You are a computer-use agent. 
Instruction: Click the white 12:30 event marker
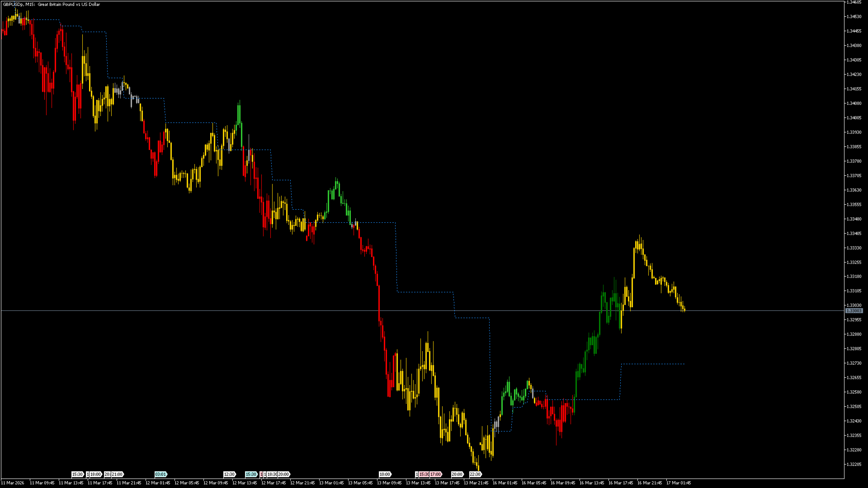click(229, 474)
